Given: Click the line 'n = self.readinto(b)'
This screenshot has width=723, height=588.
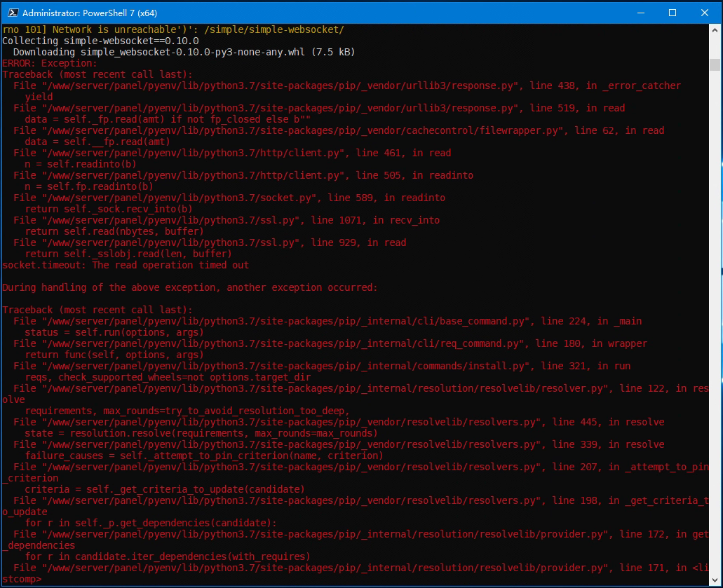Looking at the screenshot, I should pyautogui.click(x=80, y=164).
